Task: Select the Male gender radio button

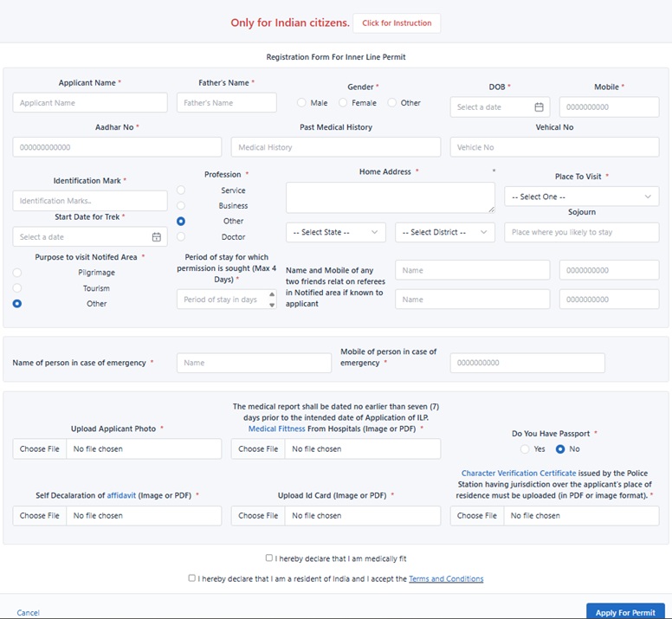Action: 301,103
